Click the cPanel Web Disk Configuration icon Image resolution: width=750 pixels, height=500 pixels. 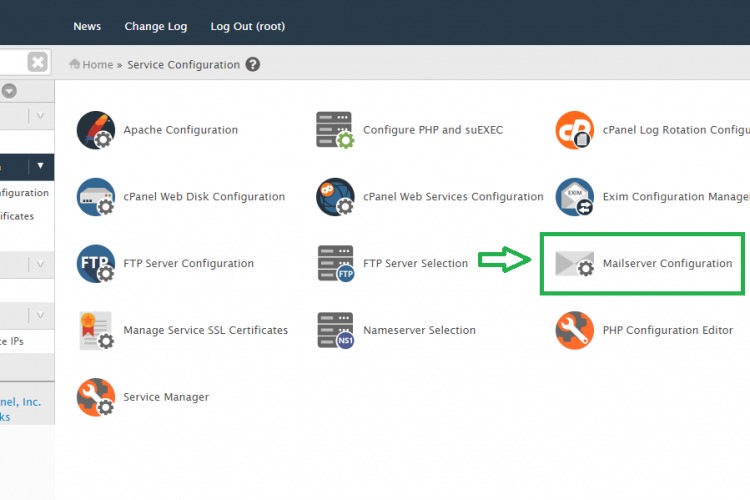(x=96, y=197)
